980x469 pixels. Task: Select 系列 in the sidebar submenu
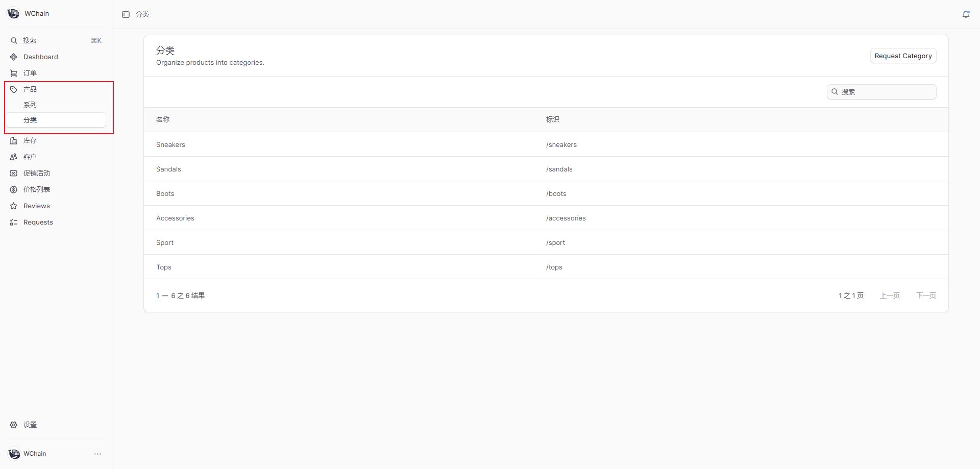click(x=30, y=105)
